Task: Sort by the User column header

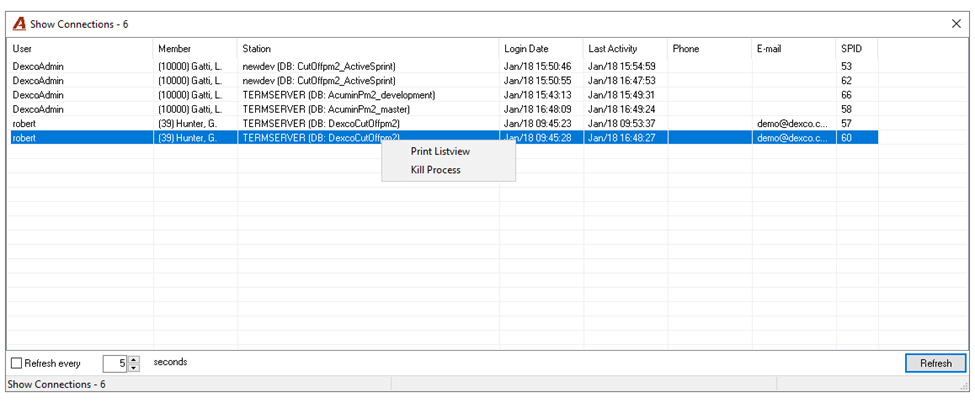Action: (80, 49)
